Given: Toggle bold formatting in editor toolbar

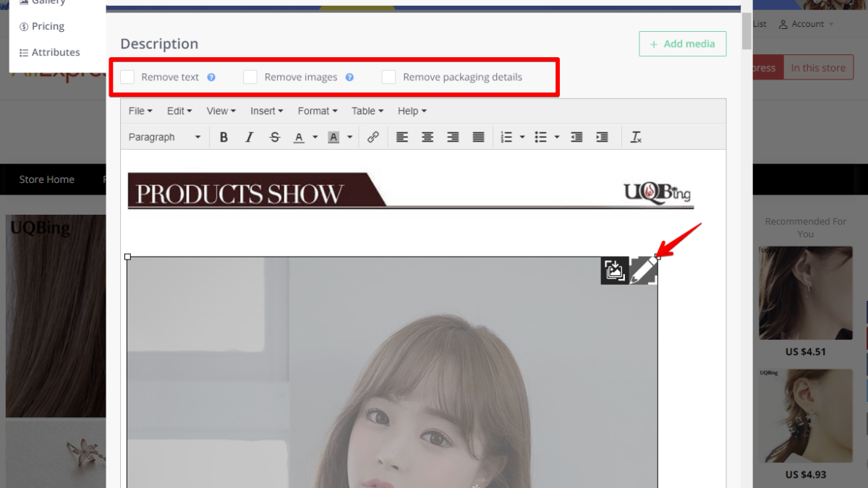Looking at the screenshot, I should point(224,137).
